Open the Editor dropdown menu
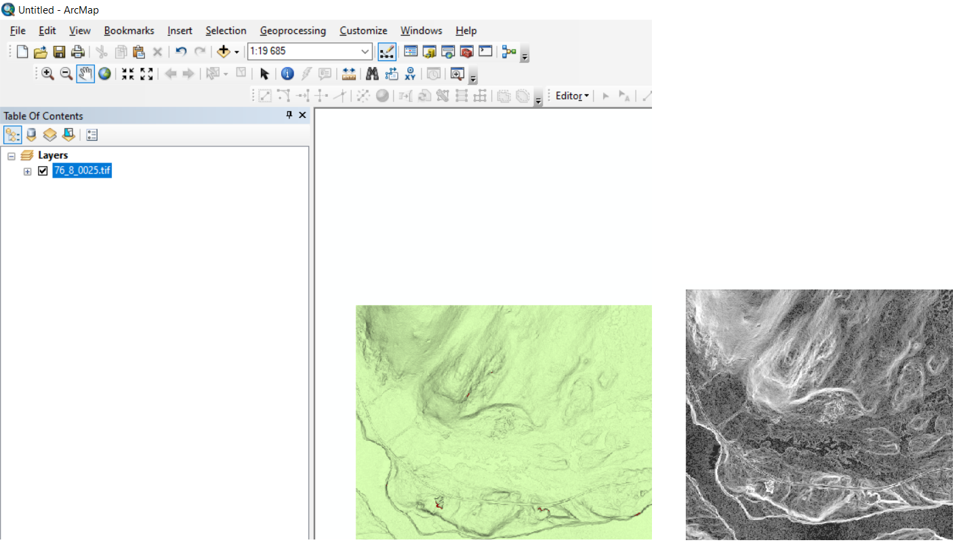980x551 pixels. click(x=573, y=96)
